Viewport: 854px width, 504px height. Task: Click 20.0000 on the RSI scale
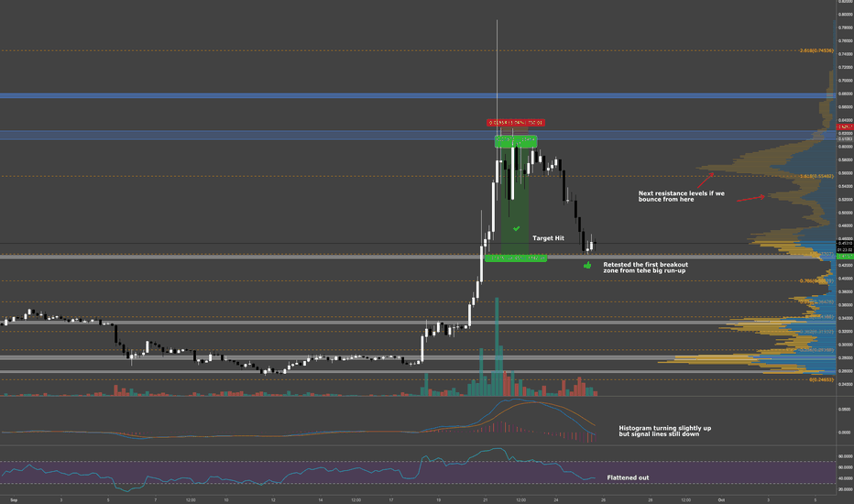(x=845, y=489)
